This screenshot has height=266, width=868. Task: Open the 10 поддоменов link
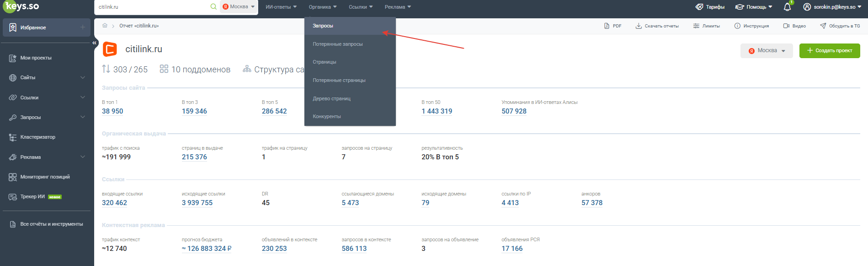pyautogui.click(x=195, y=70)
